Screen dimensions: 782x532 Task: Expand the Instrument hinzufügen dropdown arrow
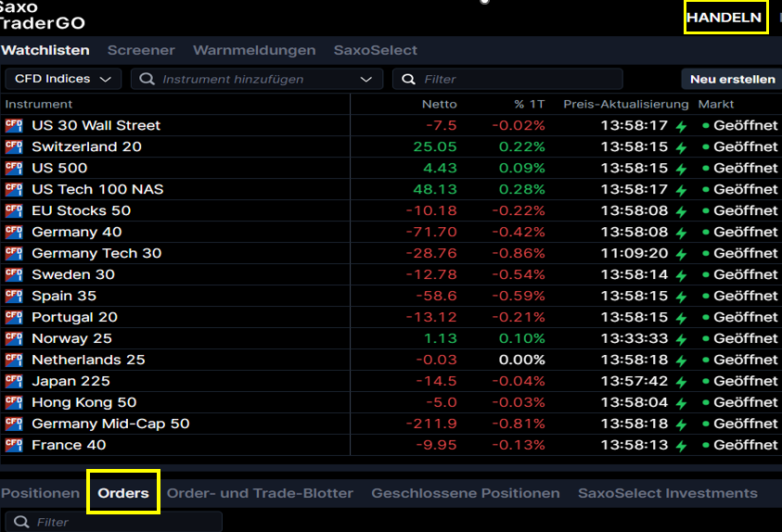point(366,79)
